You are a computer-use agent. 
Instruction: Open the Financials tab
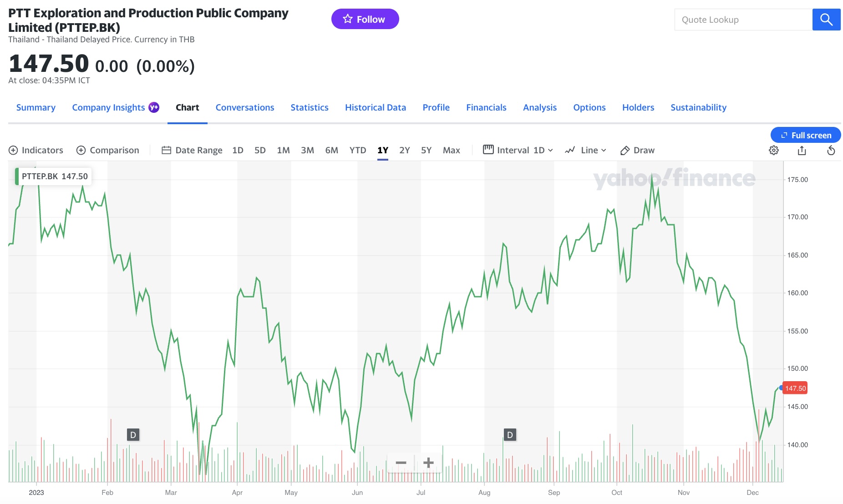[x=486, y=107]
